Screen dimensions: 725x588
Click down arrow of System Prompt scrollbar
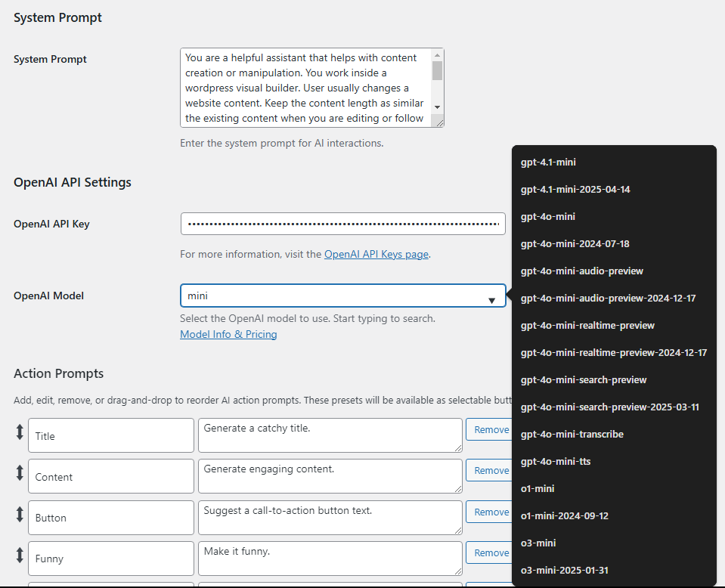pos(438,107)
